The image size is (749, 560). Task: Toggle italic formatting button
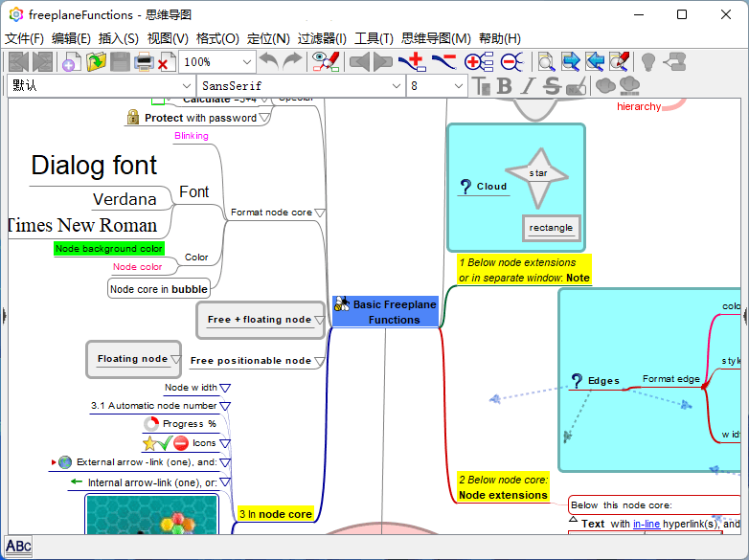pyautogui.click(x=527, y=86)
